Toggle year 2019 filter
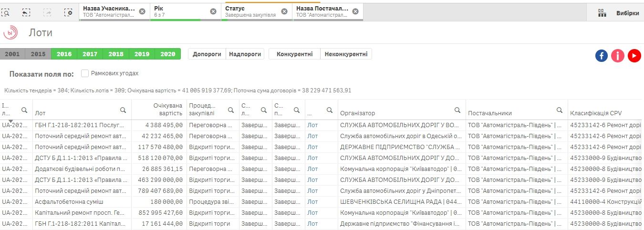 click(x=142, y=54)
